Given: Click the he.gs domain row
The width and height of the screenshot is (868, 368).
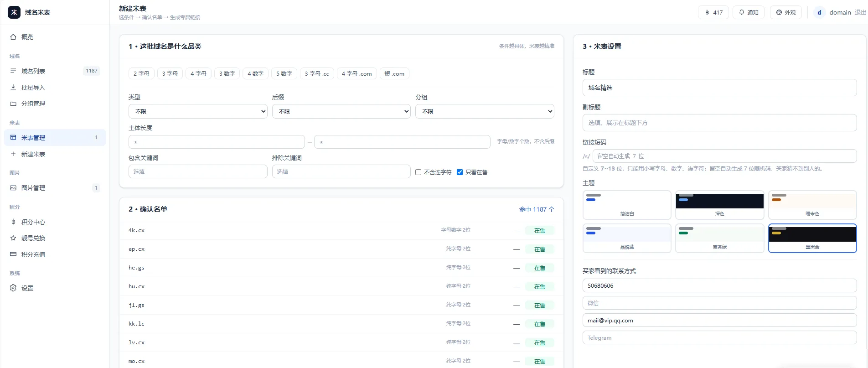Looking at the screenshot, I should coord(341,268).
